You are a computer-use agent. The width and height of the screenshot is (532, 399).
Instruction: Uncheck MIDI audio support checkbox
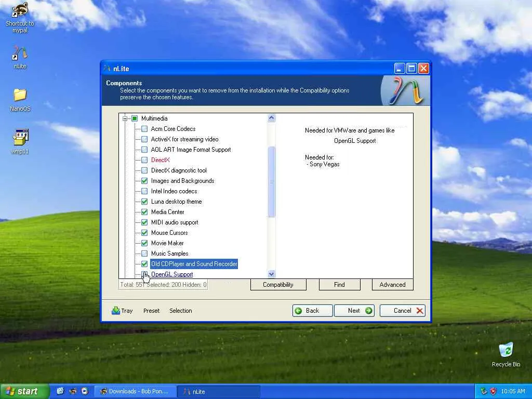(x=144, y=222)
